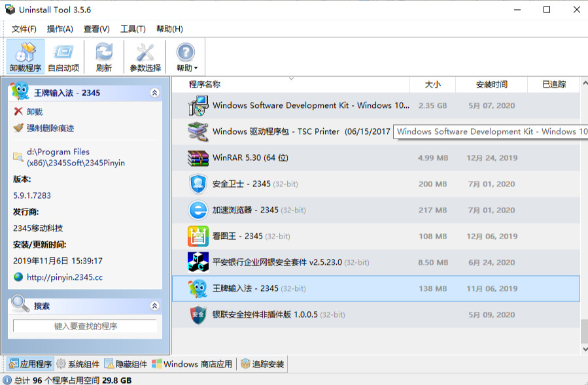Select 银联安全控件非插件版 1.0.0.5 row name
Image resolution: width=588 pixels, height=385 pixels.
click(x=278, y=314)
